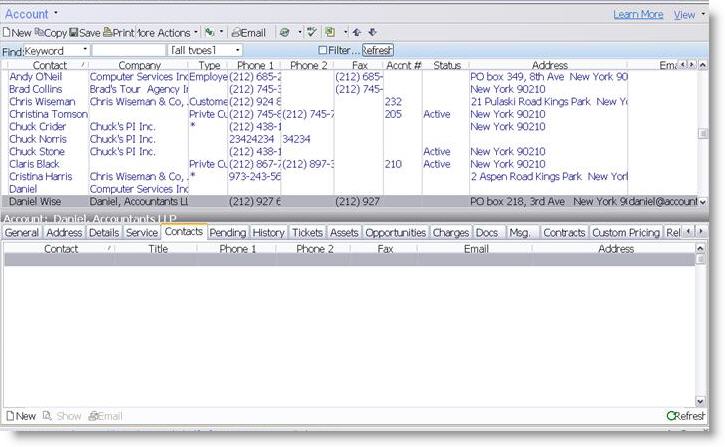Expand the More Actions menu
Viewport: 725px width, 447px height.
click(x=162, y=33)
